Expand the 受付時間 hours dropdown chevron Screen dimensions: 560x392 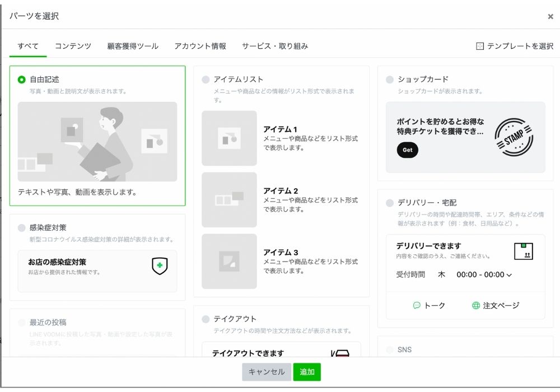coord(509,275)
